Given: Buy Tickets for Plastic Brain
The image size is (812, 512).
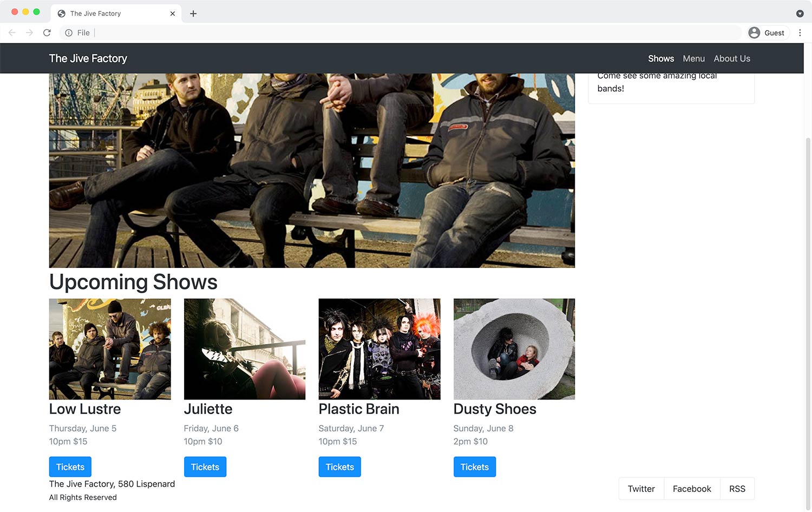Looking at the screenshot, I should coord(339,467).
